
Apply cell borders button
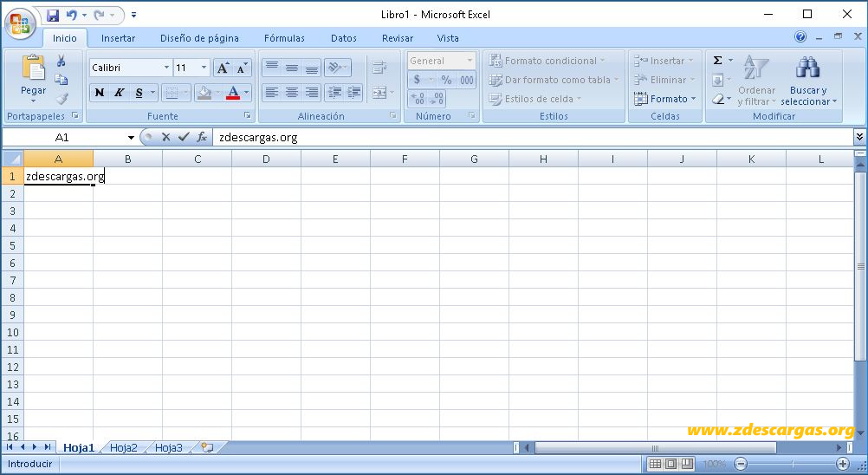[172, 93]
